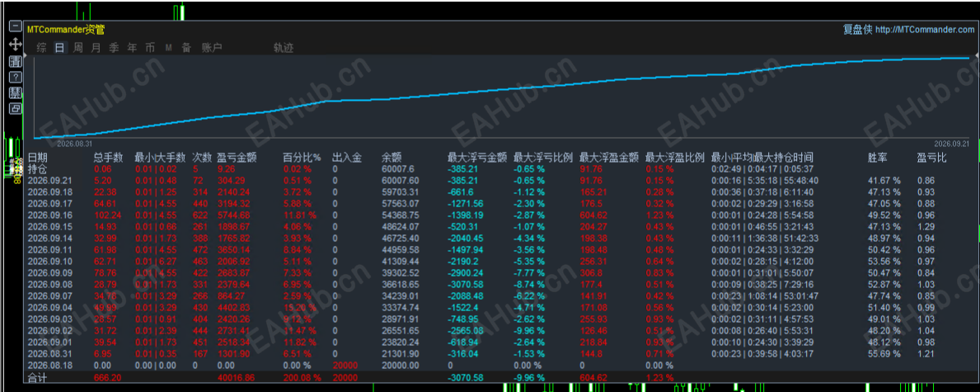Click win rate 55.69 %
The height and width of the screenshot is (392, 980).
pyautogui.click(x=884, y=354)
